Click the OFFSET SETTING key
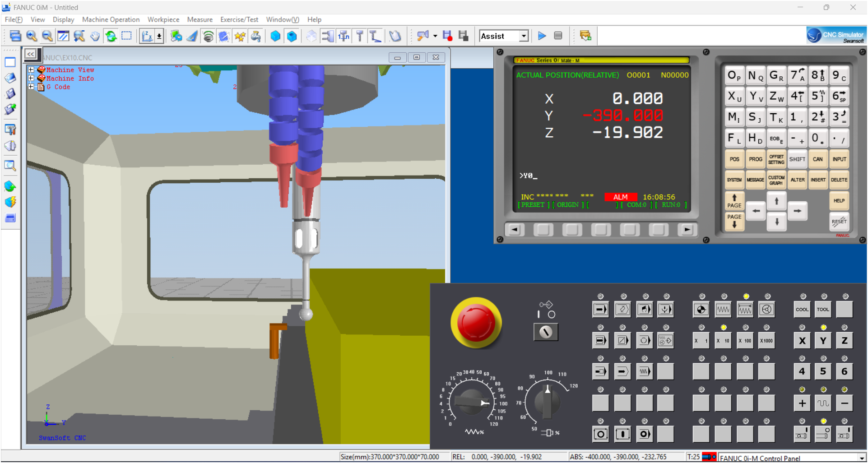The height and width of the screenshot is (463, 868). (x=776, y=159)
